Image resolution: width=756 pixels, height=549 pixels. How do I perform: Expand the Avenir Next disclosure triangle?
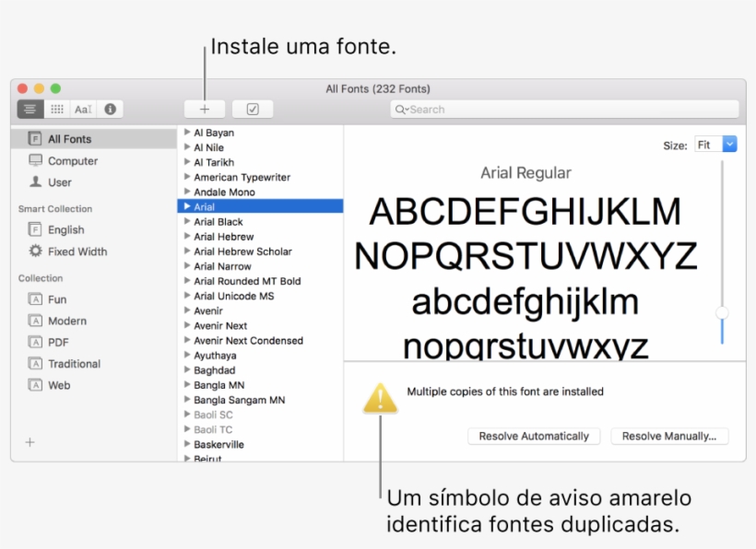click(x=186, y=326)
